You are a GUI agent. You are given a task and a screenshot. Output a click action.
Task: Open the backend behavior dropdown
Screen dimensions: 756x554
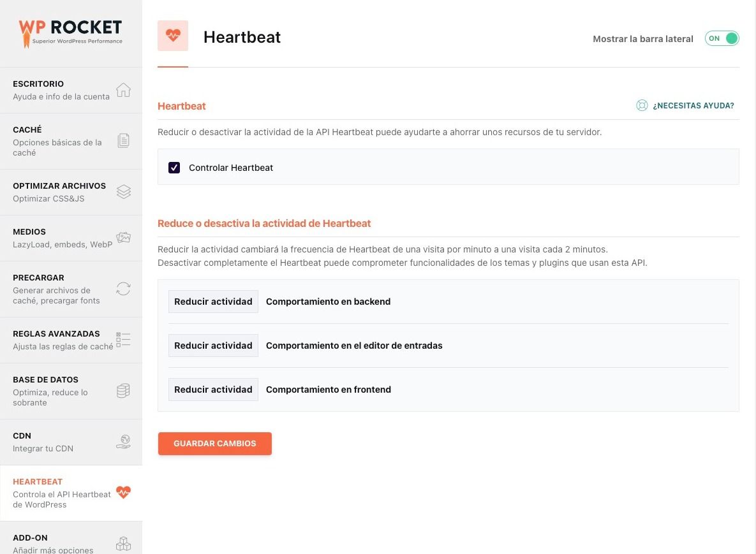click(213, 302)
